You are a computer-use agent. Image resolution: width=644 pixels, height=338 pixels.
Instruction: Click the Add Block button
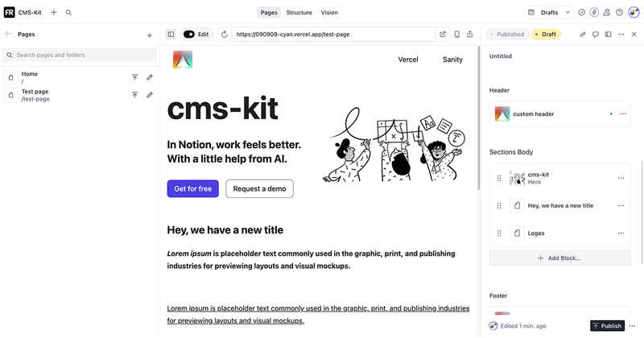pos(559,258)
